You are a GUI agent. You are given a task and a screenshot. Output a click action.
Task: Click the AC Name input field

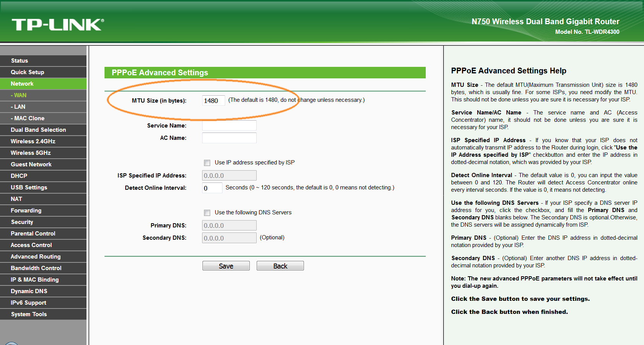tap(229, 138)
